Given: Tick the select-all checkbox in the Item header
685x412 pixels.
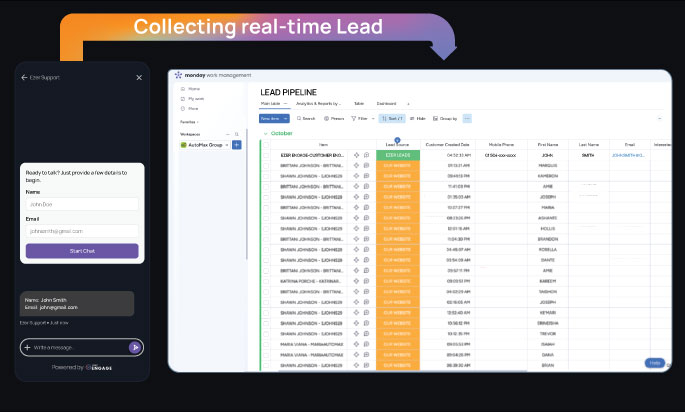Looking at the screenshot, I should pyautogui.click(x=266, y=145).
